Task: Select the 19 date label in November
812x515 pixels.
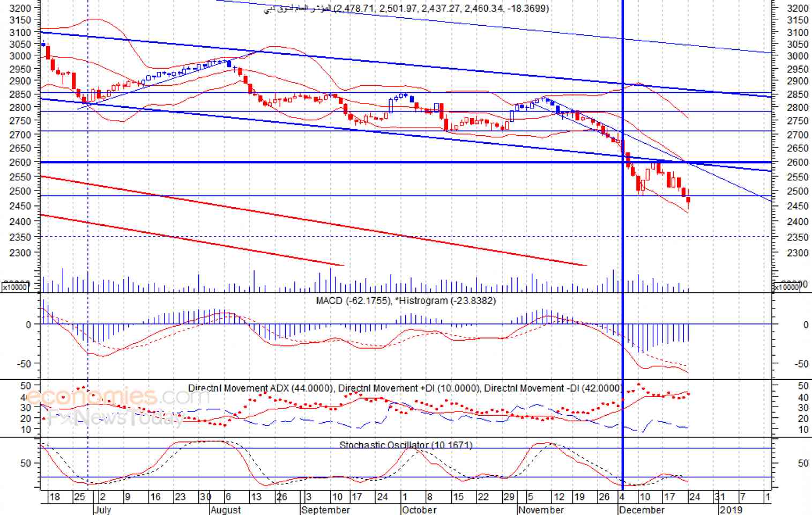Action: [x=579, y=497]
